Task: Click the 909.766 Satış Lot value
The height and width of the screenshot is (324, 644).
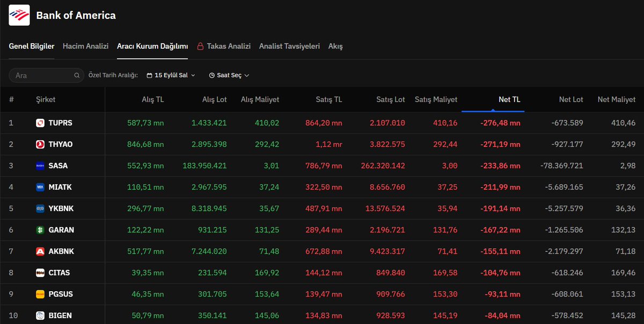Action: tap(390, 294)
